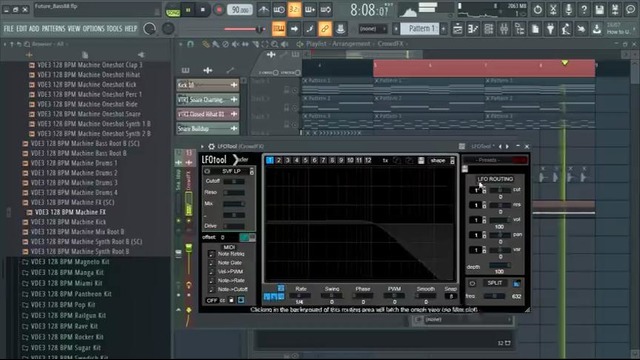Viewport: 640px width, 360px height.
Task: Click the plus button next to Pattern 1
Action: (443, 29)
